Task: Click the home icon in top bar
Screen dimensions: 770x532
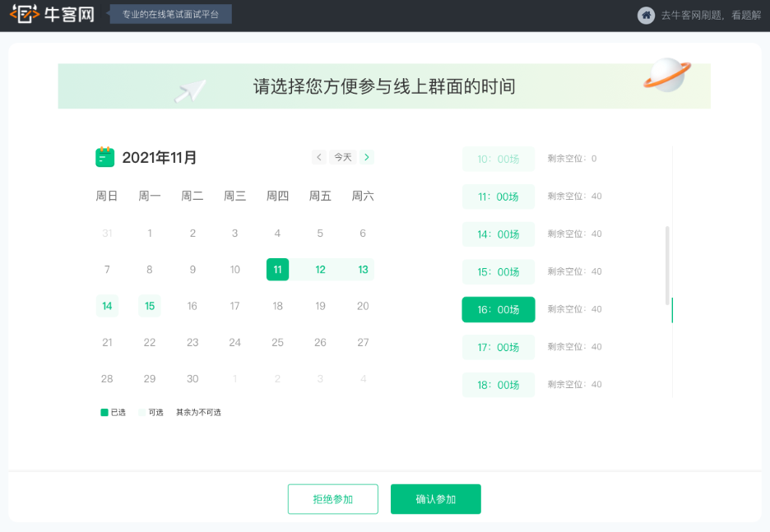Action: point(646,16)
